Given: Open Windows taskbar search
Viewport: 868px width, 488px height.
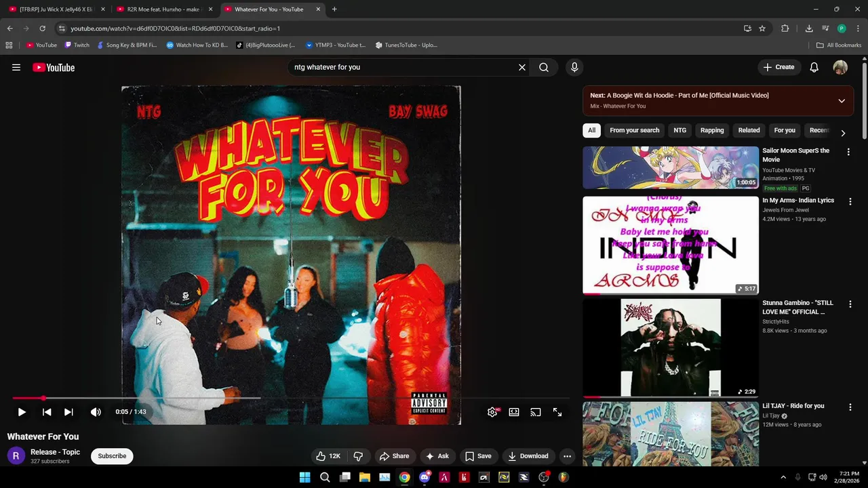Looking at the screenshot, I should pyautogui.click(x=325, y=477).
